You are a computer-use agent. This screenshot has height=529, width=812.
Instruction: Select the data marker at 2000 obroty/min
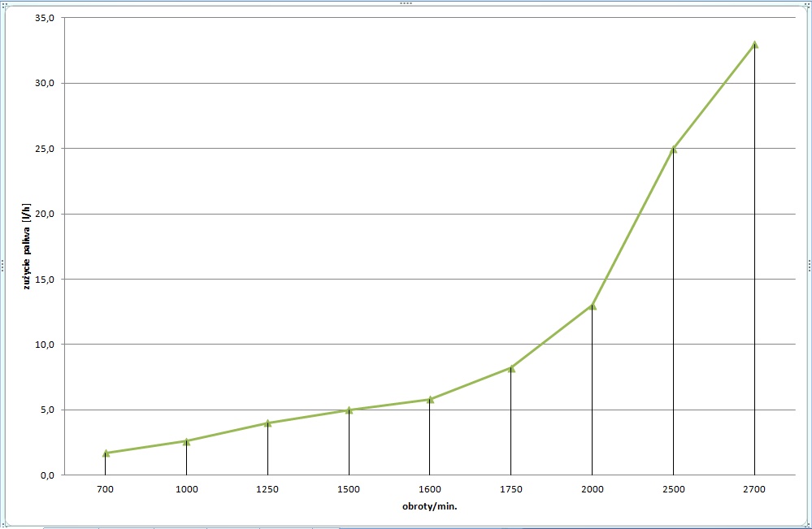click(x=593, y=306)
